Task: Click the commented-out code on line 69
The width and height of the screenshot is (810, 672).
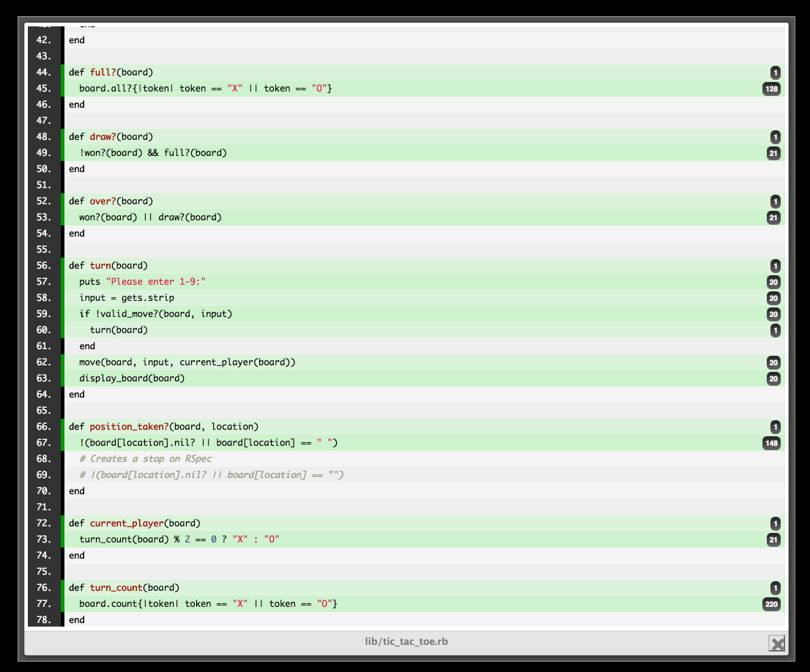Action: click(x=211, y=475)
